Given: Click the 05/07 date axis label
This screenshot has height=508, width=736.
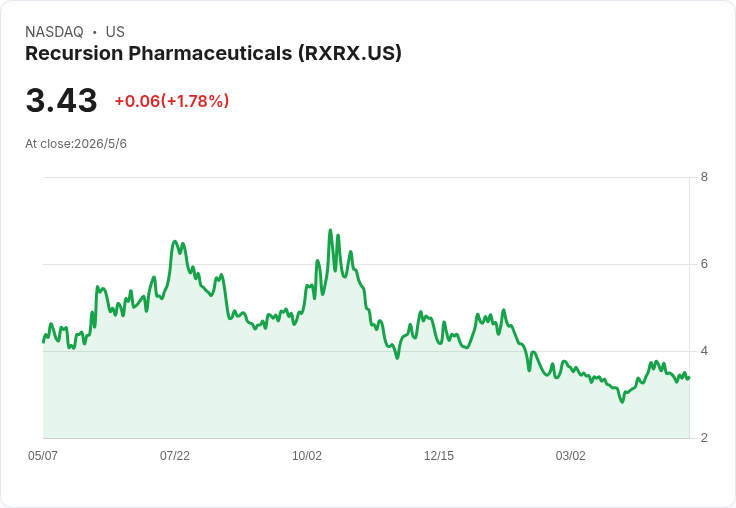Looking at the screenshot, I should pyautogui.click(x=43, y=455).
